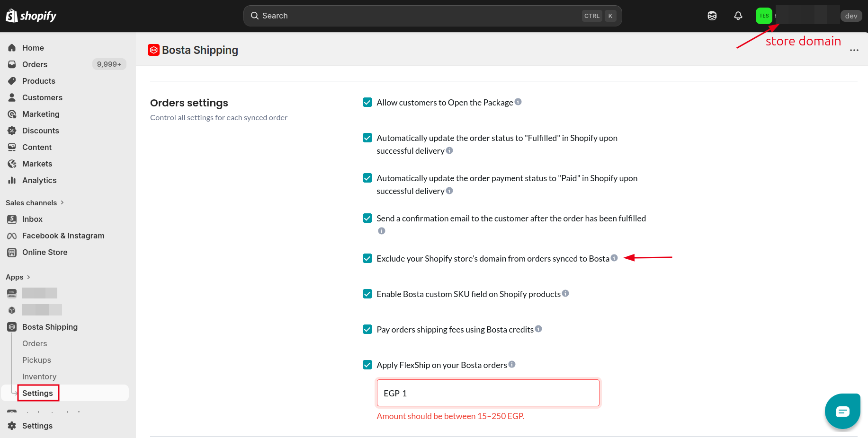This screenshot has width=868, height=438.
Task: Click the Analytics bar chart icon
Action: [x=12, y=180]
